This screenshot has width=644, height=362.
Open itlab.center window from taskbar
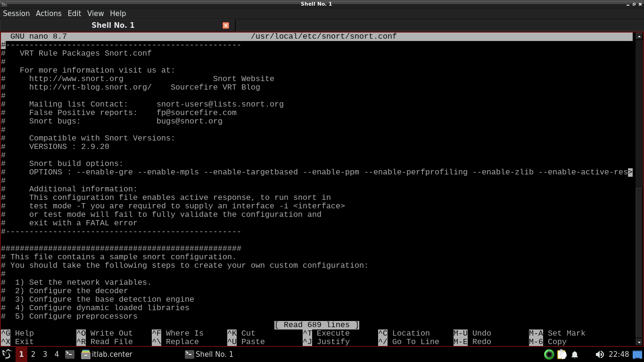coord(107,354)
